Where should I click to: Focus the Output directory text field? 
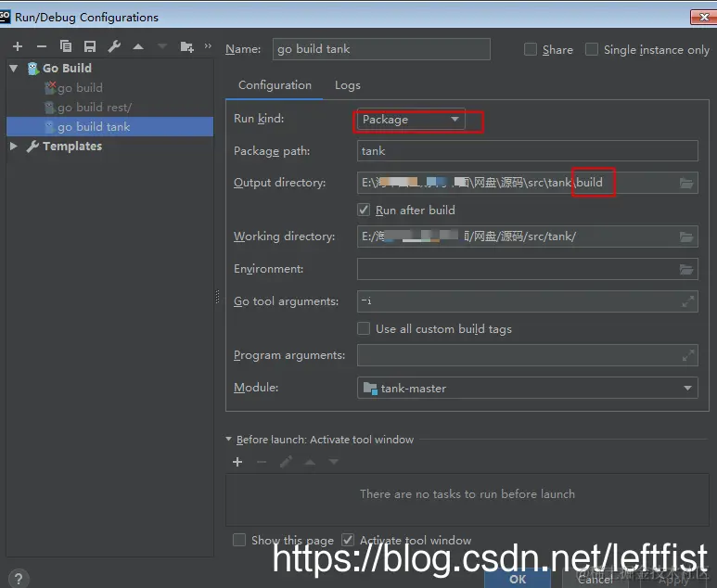click(x=517, y=183)
